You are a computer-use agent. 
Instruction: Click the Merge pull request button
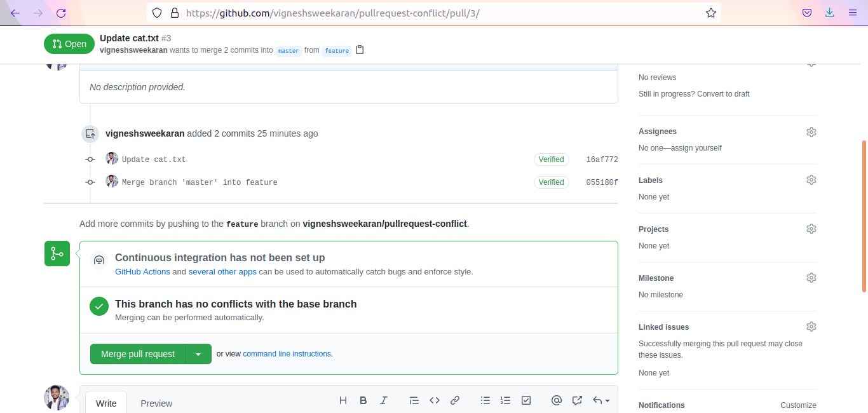[138, 354]
